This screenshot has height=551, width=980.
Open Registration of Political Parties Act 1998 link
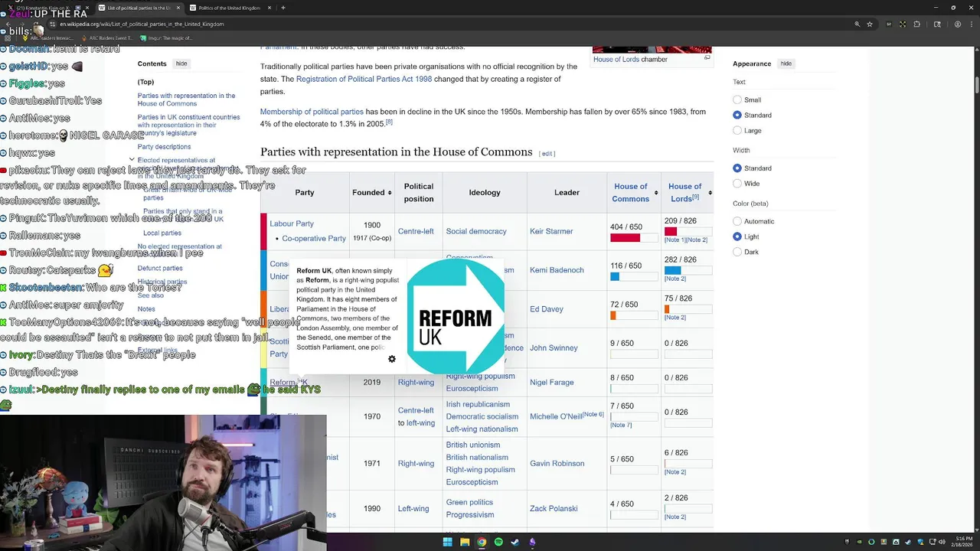pos(364,79)
